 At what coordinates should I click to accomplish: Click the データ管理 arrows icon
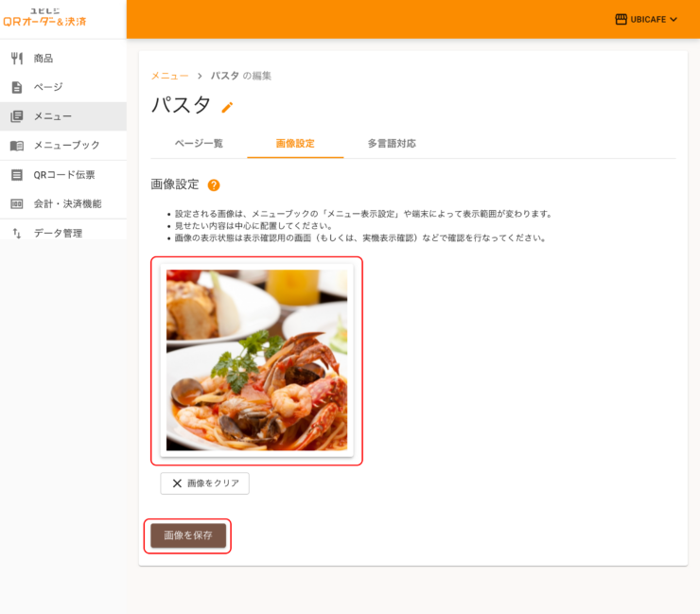[x=17, y=233]
